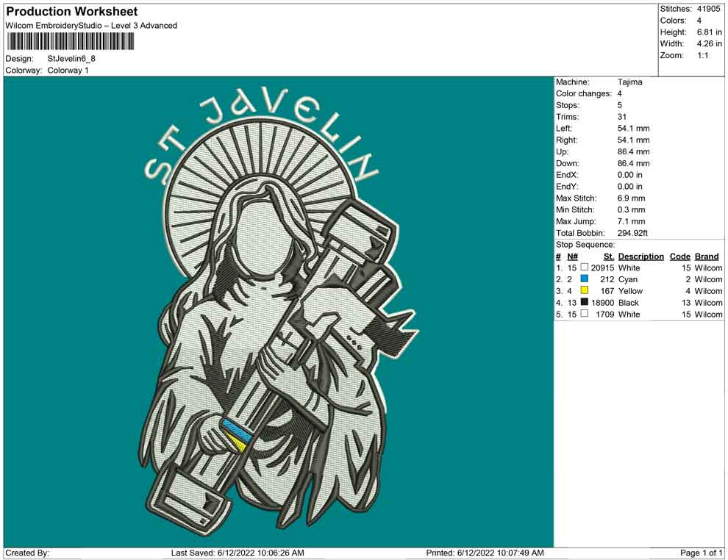Viewport: 728px width, 560px height.
Task: Click the barcode under the worksheet title
Action: [x=71, y=42]
